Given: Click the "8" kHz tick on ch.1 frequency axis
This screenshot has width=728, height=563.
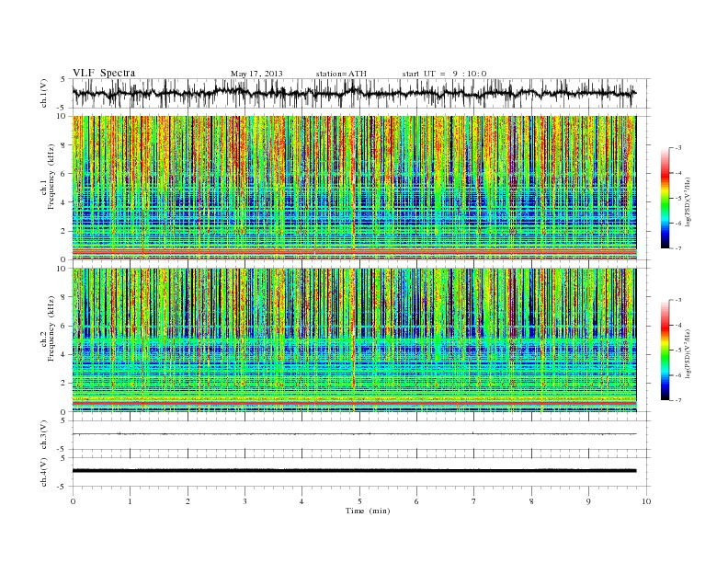Looking at the screenshot, I should [x=64, y=145].
